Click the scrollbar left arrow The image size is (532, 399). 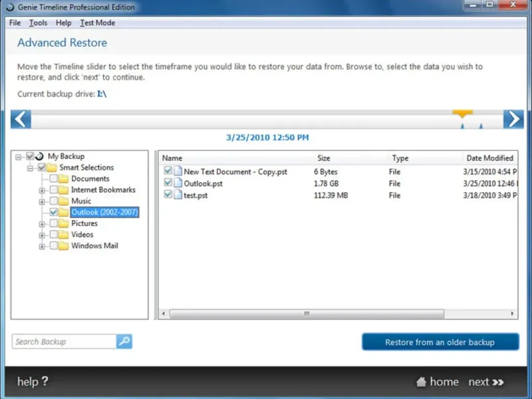click(x=164, y=314)
